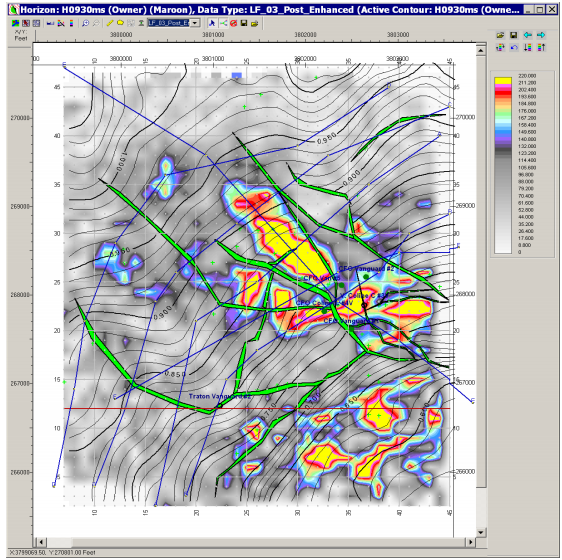The height and width of the screenshot is (560, 562).
Task: Click the LF_03_Post_E data type field
Action: pos(169,23)
